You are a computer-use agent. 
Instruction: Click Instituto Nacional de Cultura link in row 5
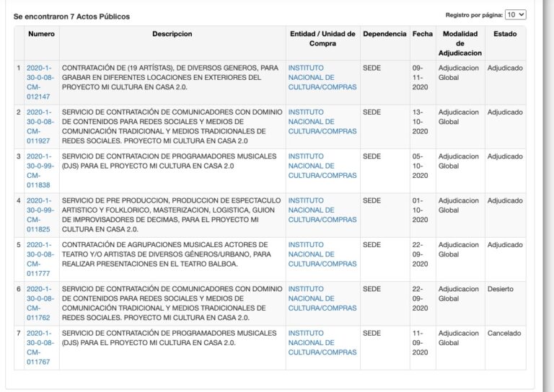click(322, 254)
